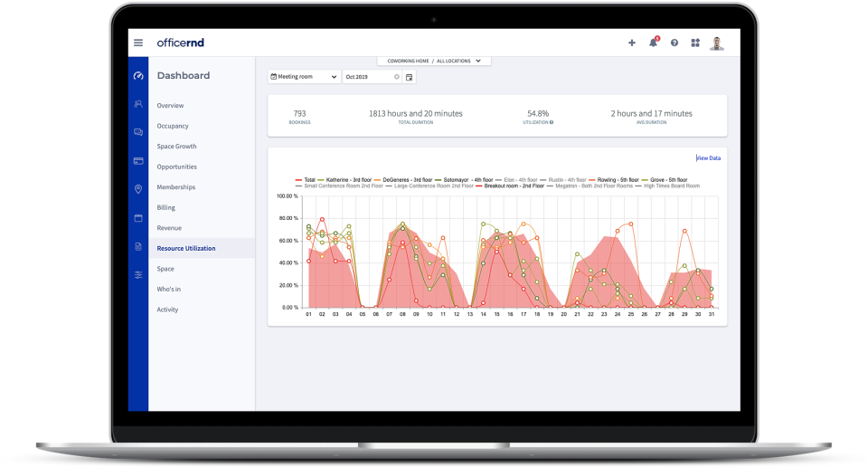Open Billing dashboard page
Screen dimensions: 868x467
[166, 208]
